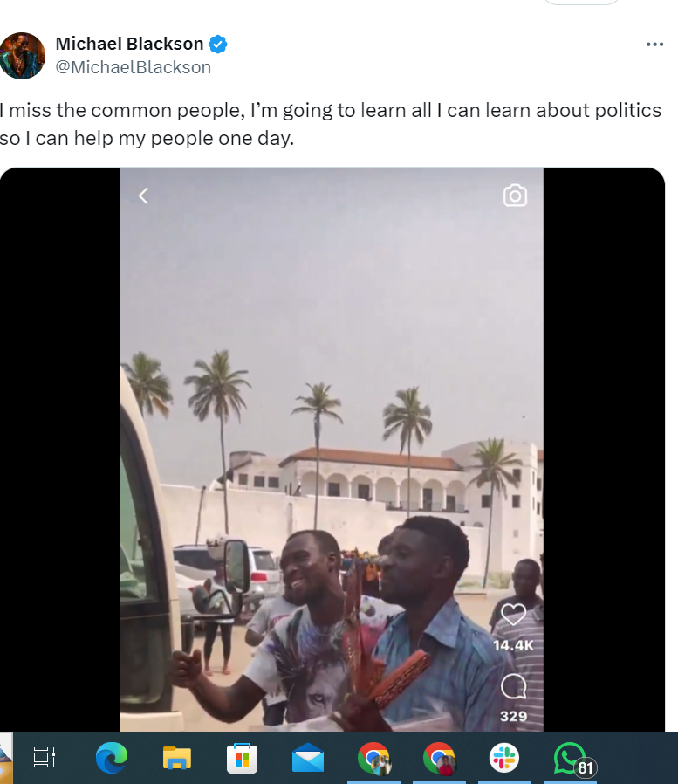Open WhatsApp with 81 unread messages
Image resolution: width=678 pixels, height=784 pixels.
point(571,758)
